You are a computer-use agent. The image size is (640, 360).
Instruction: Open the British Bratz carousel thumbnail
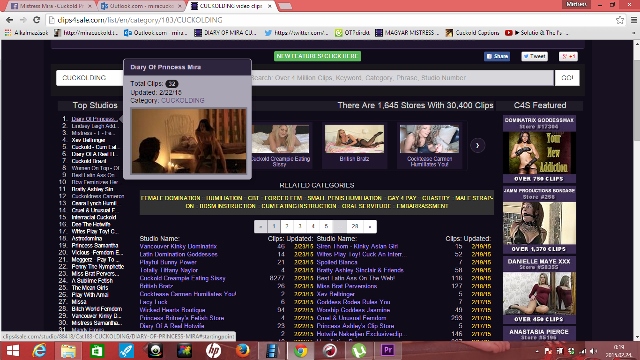click(354, 139)
